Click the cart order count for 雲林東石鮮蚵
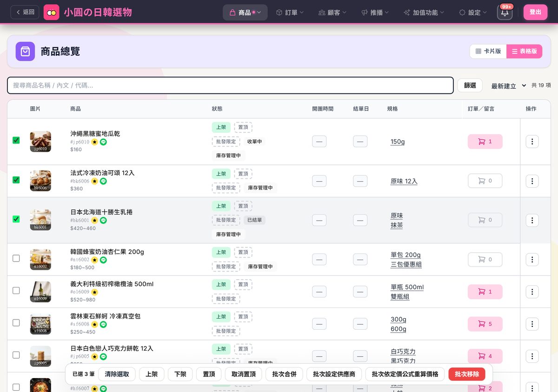The image size is (558, 392). click(485, 324)
